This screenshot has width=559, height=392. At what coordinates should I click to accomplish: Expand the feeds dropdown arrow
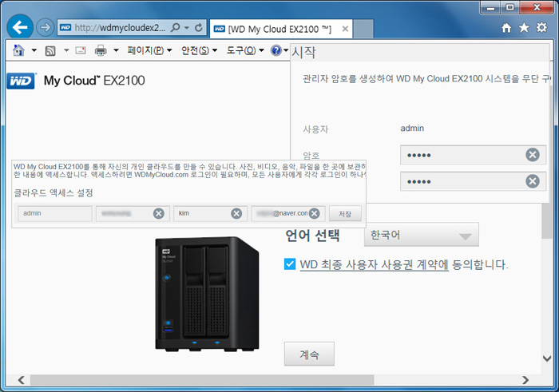tap(66, 50)
